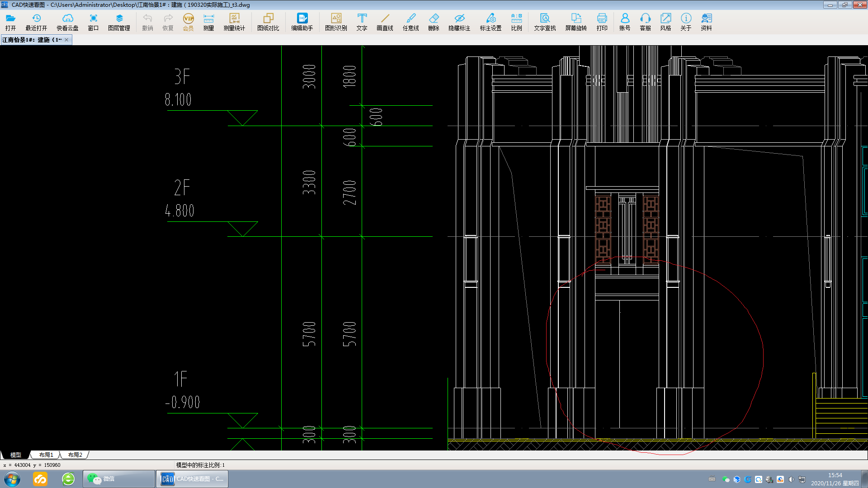
Task: Print the drawing with 打印
Action: 602,22
